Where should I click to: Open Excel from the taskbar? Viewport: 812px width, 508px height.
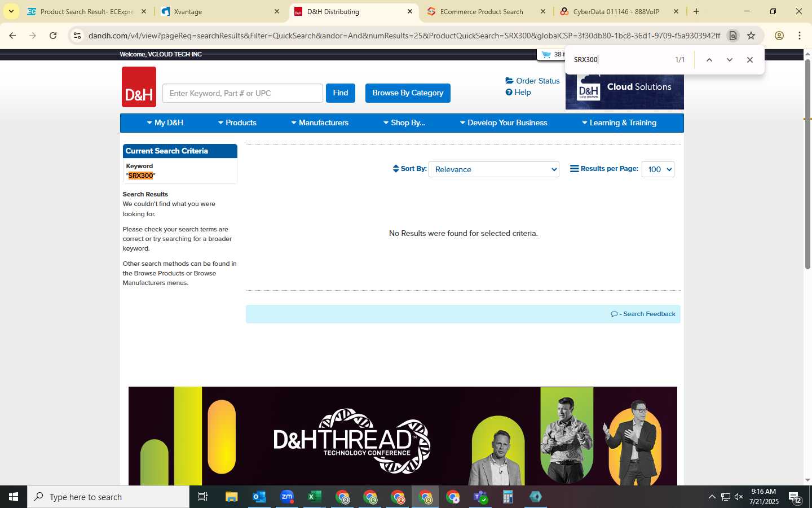click(315, 497)
